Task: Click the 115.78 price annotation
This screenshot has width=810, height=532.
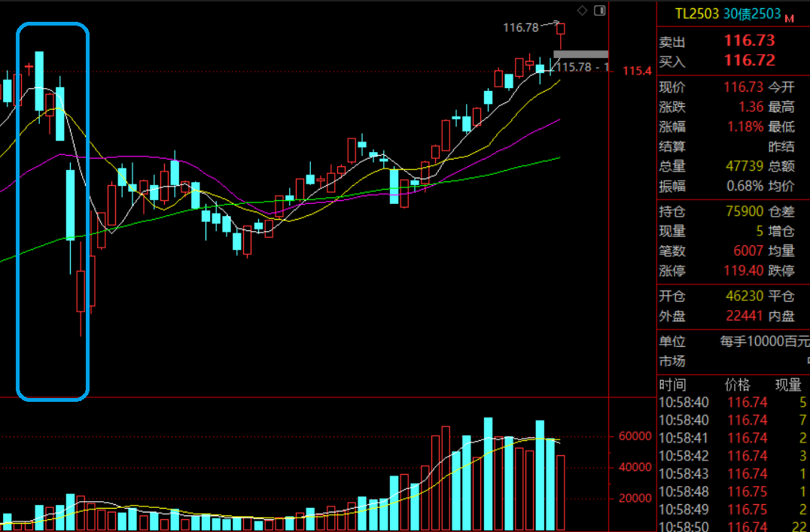Action: coord(582,67)
